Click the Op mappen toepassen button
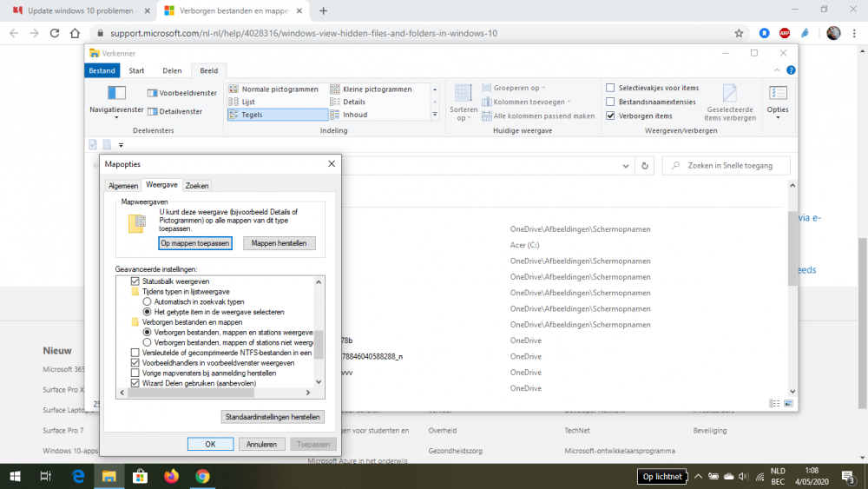 click(195, 243)
